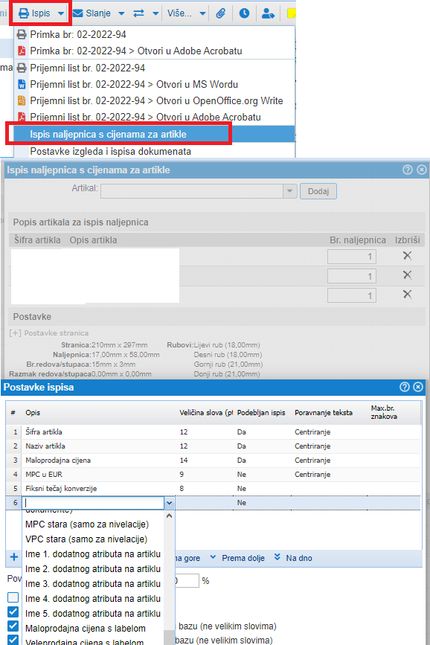Click the yellow color marker in toolbar
This screenshot has height=645, width=430.
(x=291, y=14)
